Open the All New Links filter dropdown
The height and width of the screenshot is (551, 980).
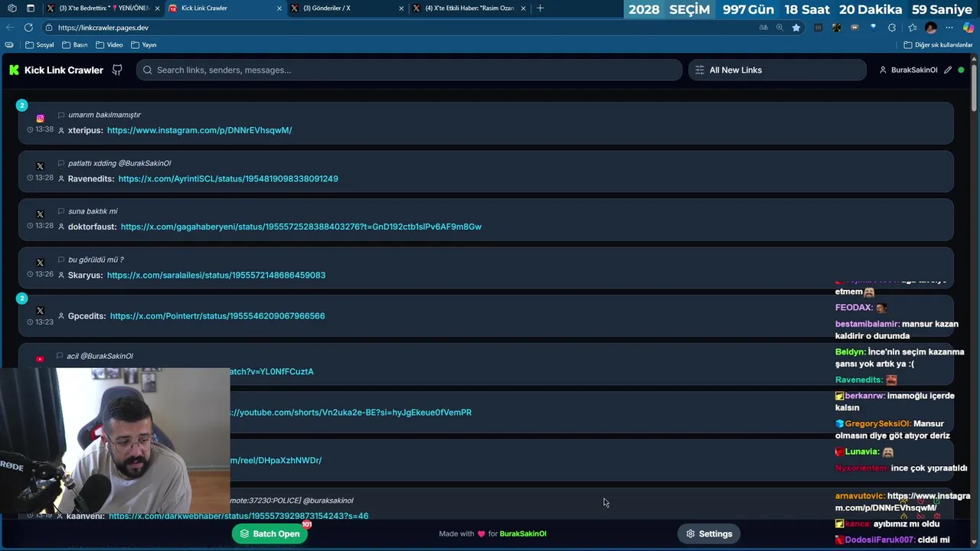pyautogui.click(x=777, y=70)
